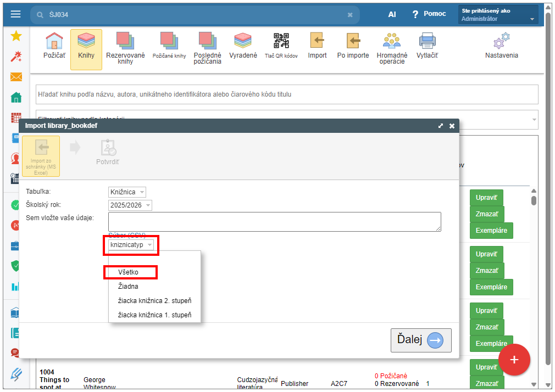Viewport: 555px width, 392px height.
Task: Click the red plus add button
Action: click(514, 360)
